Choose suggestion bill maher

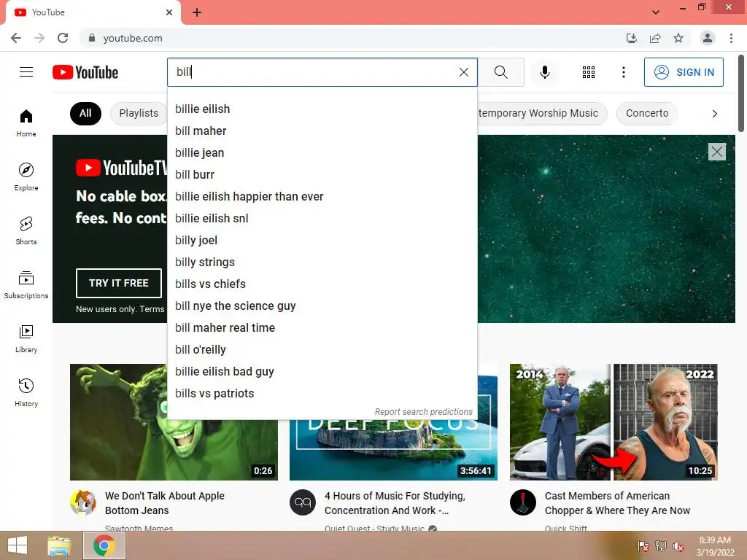click(x=322, y=131)
